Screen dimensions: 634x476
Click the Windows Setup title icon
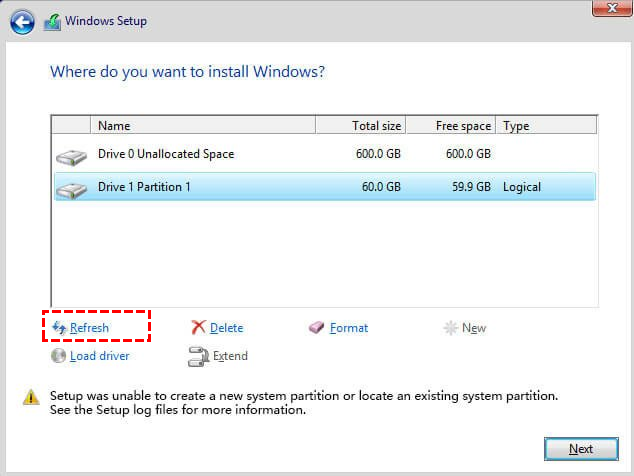52,22
